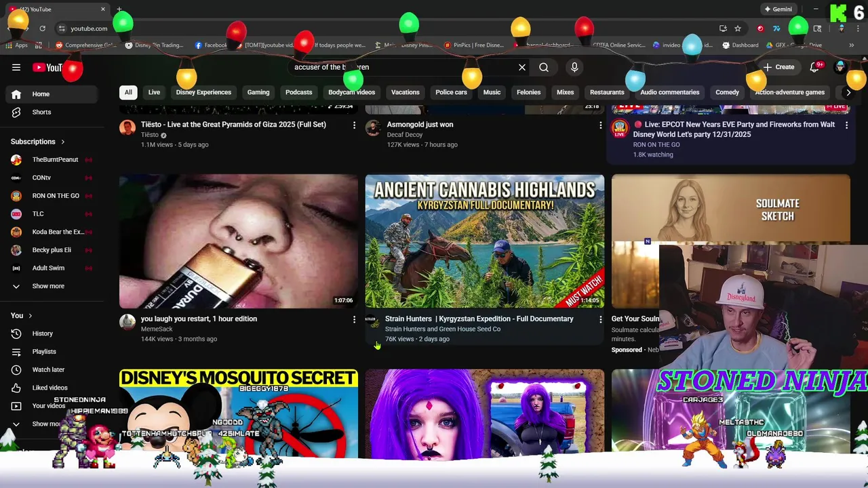Open options for "you laugh you restart"

[354, 319]
